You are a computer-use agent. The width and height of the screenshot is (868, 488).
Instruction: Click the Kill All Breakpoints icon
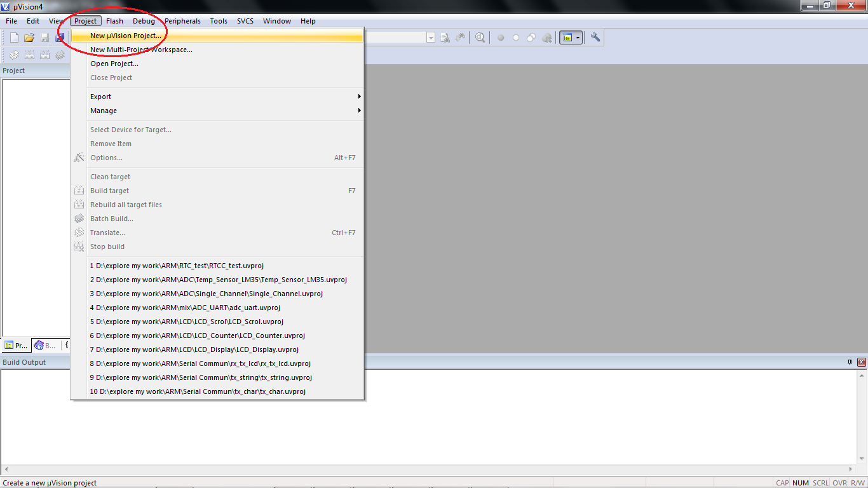click(546, 37)
